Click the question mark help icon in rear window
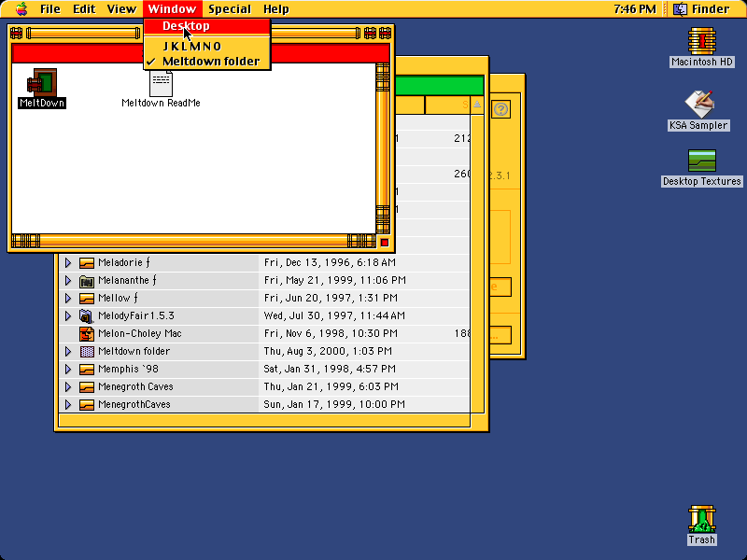The image size is (747, 560). point(500,109)
